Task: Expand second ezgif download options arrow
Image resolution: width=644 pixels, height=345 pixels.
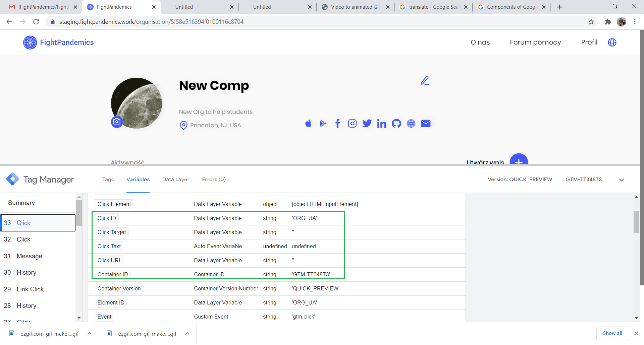Action: click(187, 334)
